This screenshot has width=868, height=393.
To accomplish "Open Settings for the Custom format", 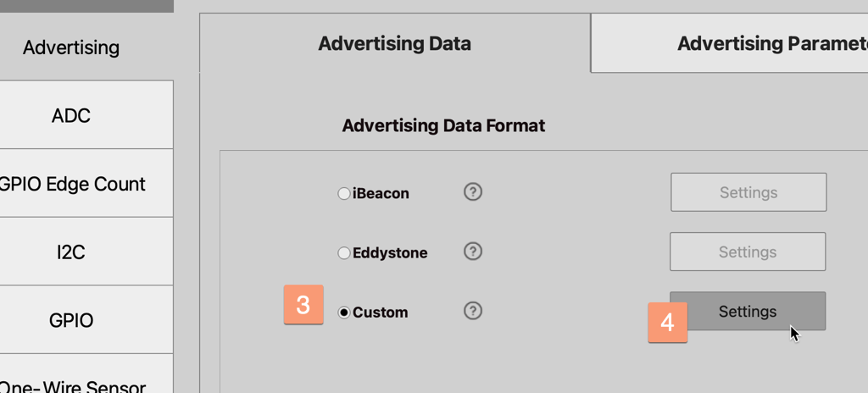I will (748, 311).
